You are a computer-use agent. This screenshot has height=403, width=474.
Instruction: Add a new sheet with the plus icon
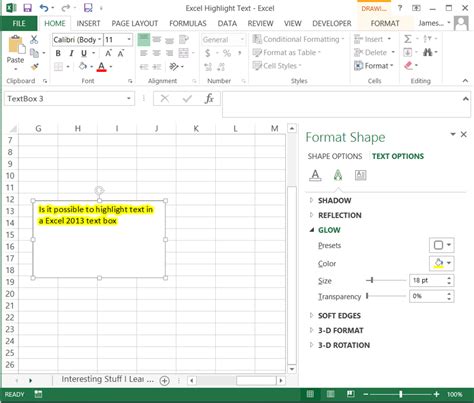point(164,380)
